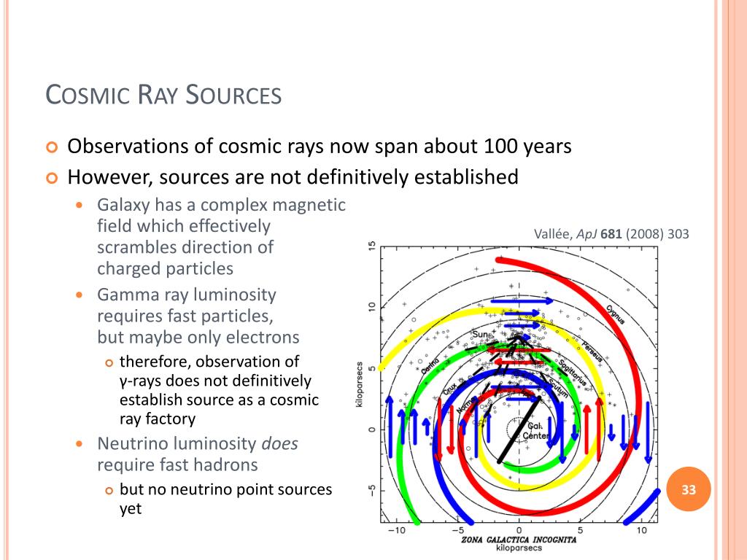Click the vertical axis label "kiloparsecs"
Screen dimensions: 747x560
click(359, 384)
